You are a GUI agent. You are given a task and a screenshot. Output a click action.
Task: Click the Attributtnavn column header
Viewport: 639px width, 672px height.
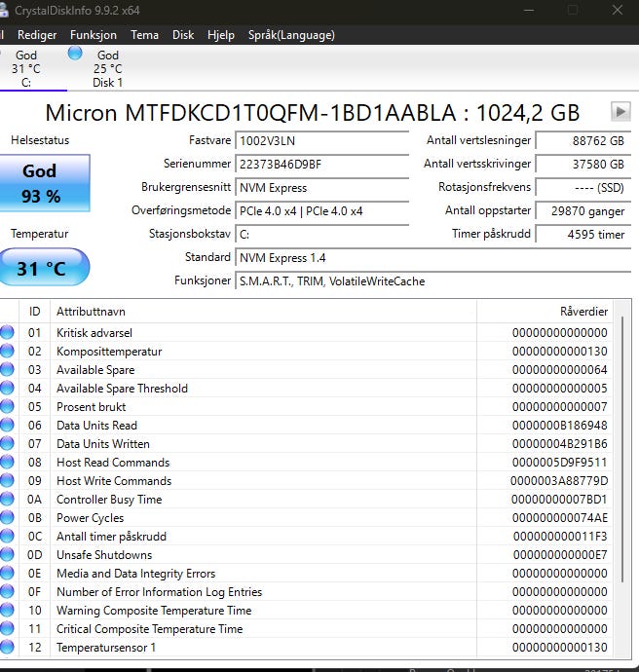coord(263,312)
